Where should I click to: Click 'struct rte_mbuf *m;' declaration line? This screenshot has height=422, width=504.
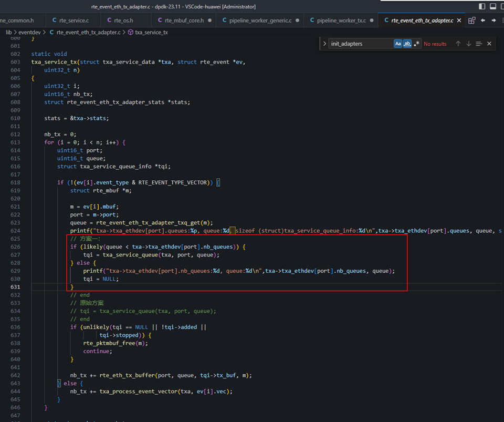[101, 190]
